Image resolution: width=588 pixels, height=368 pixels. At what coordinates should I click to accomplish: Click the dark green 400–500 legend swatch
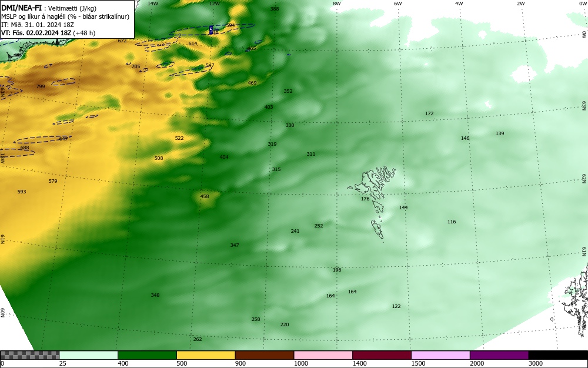pos(147,355)
